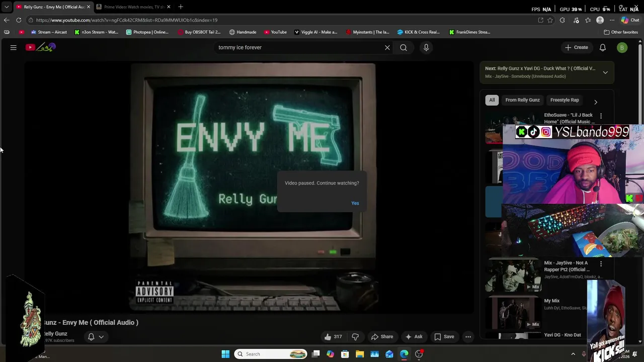Save video to playlist
The image size is (644, 362).
(x=444, y=337)
